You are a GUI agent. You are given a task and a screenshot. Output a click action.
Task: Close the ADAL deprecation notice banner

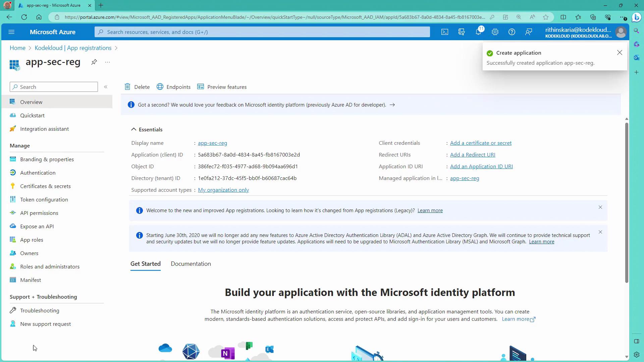600,232
